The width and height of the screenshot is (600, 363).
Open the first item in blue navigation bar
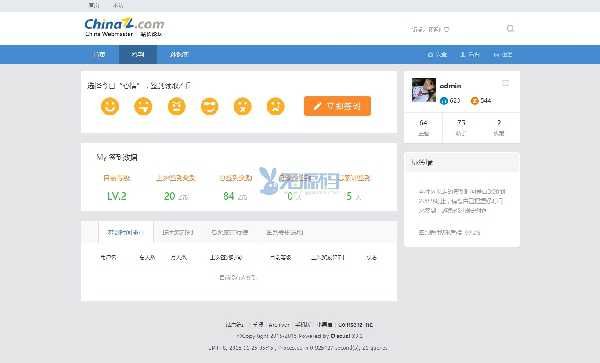coord(99,54)
